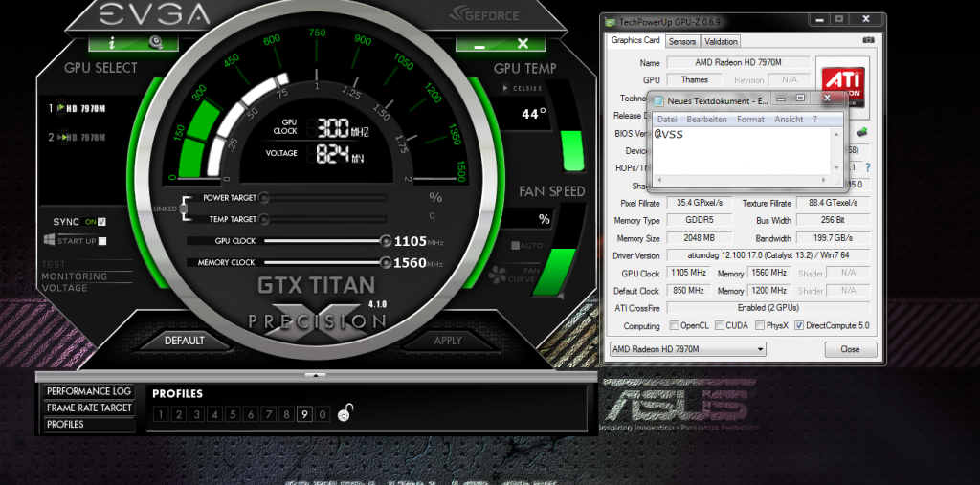Image resolution: width=980 pixels, height=485 pixels.
Task: Select profile slot 0
Action: coord(323,414)
